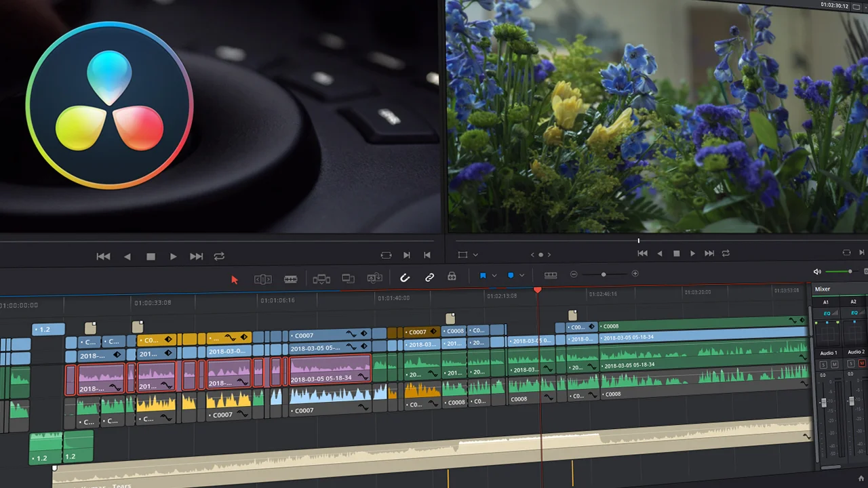Click curve icon on pink 2018-03-05 05-18-34 clip
The width and height of the screenshot is (868, 488).
click(x=363, y=378)
